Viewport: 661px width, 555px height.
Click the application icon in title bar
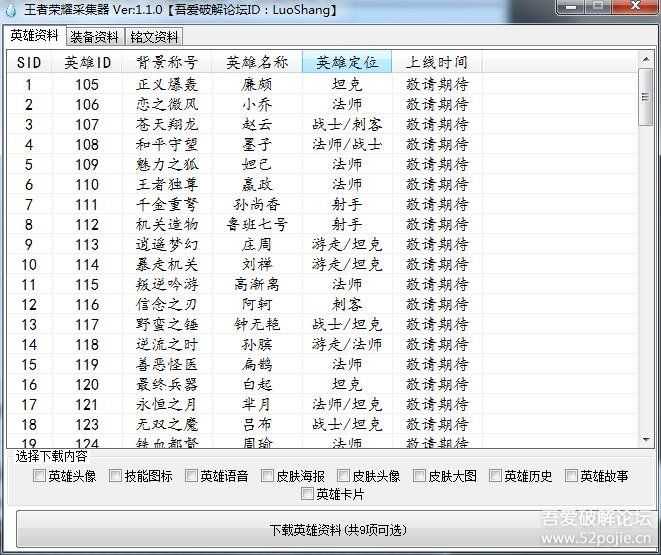click(x=11, y=10)
